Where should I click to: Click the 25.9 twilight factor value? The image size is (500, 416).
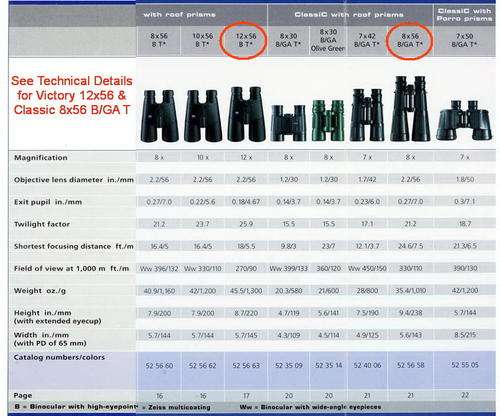(x=246, y=224)
